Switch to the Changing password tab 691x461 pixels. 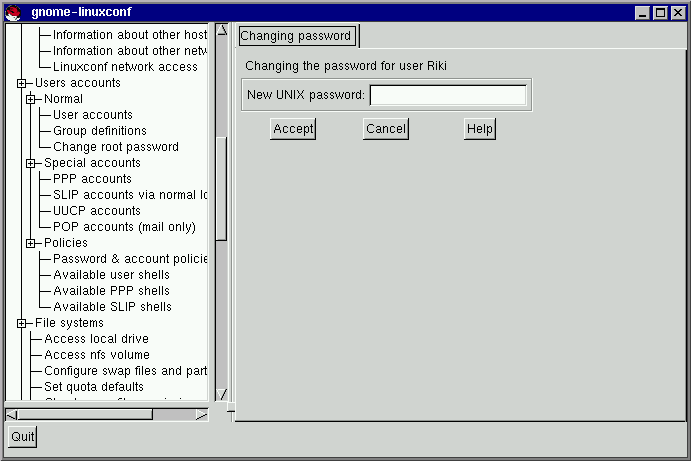tap(296, 36)
